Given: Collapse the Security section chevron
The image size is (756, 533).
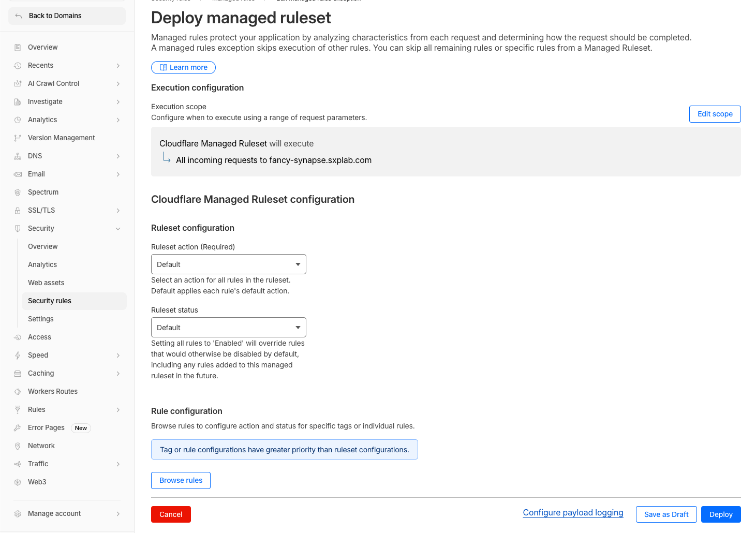Looking at the screenshot, I should (118, 228).
